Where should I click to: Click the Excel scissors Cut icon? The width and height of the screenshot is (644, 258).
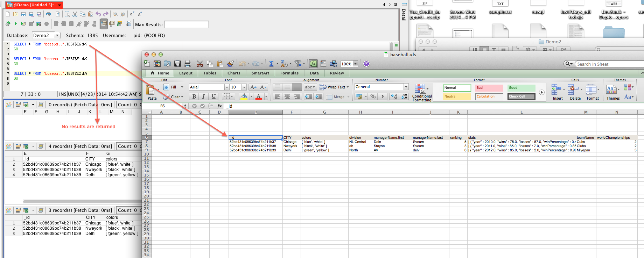[x=200, y=64]
